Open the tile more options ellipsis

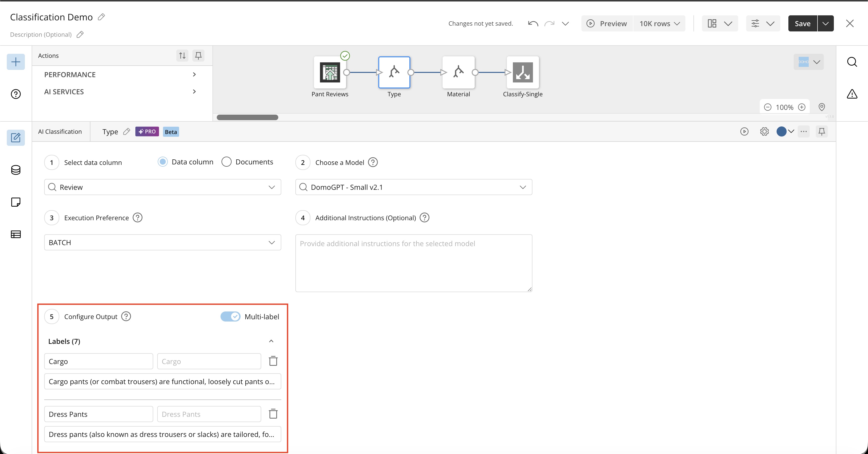click(804, 131)
